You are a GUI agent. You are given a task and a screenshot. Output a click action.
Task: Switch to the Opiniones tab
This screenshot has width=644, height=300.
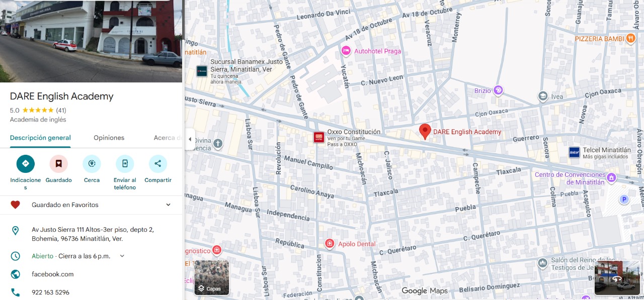point(109,138)
